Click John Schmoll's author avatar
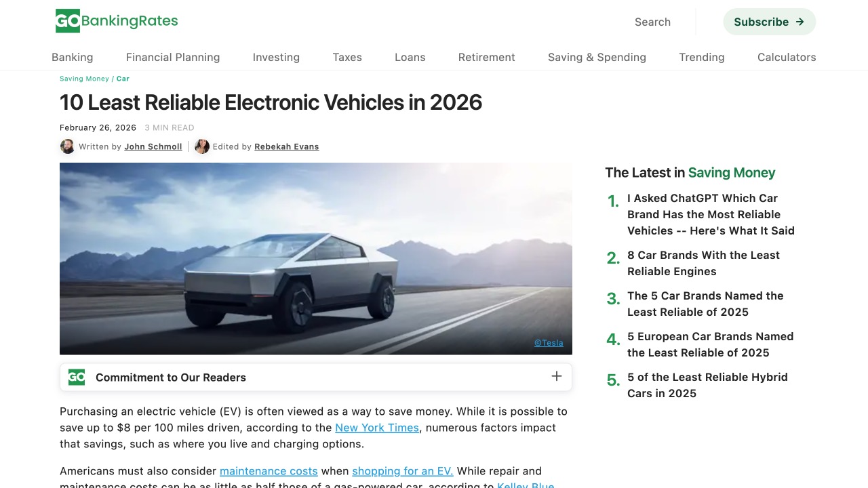 tap(68, 146)
